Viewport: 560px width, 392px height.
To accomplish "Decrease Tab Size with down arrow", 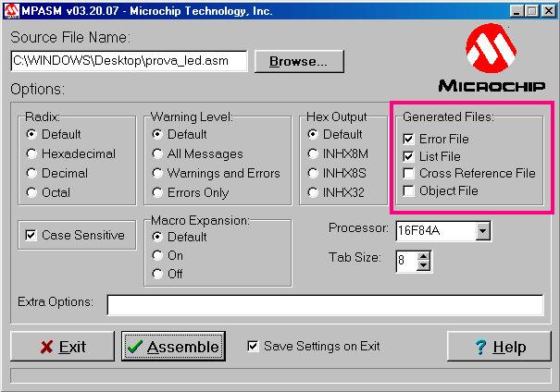I will [x=424, y=265].
